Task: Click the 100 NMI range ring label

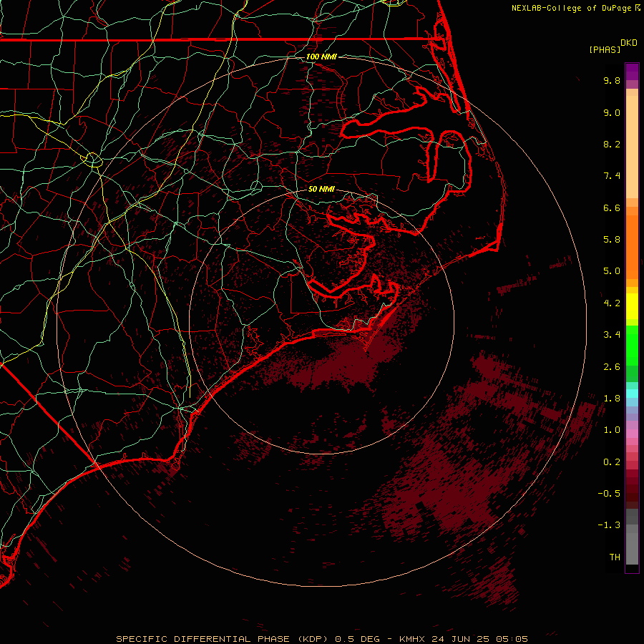Action: pyautogui.click(x=321, y=57)
